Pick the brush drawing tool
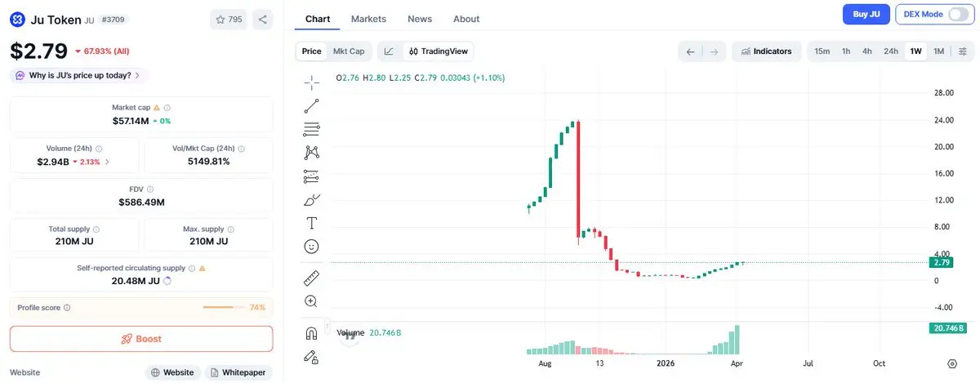 pos(311,199)
